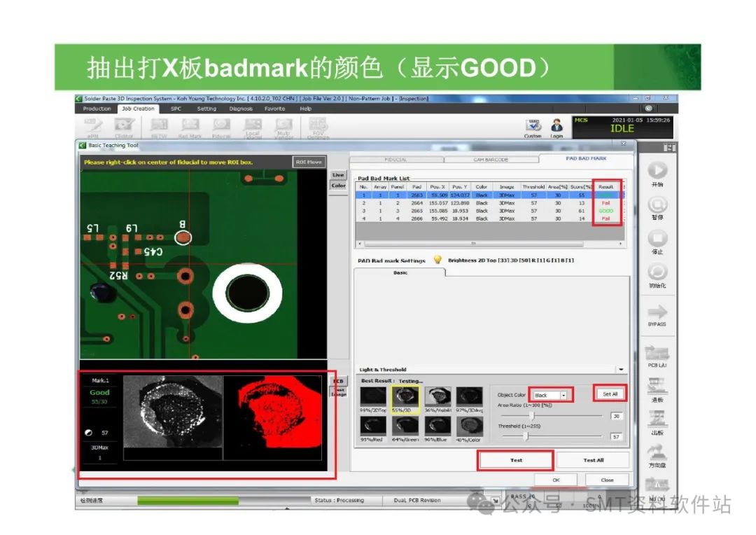Click the 开始 start play icon
This screenshot has height=535, width=756.
click(657, 170)
